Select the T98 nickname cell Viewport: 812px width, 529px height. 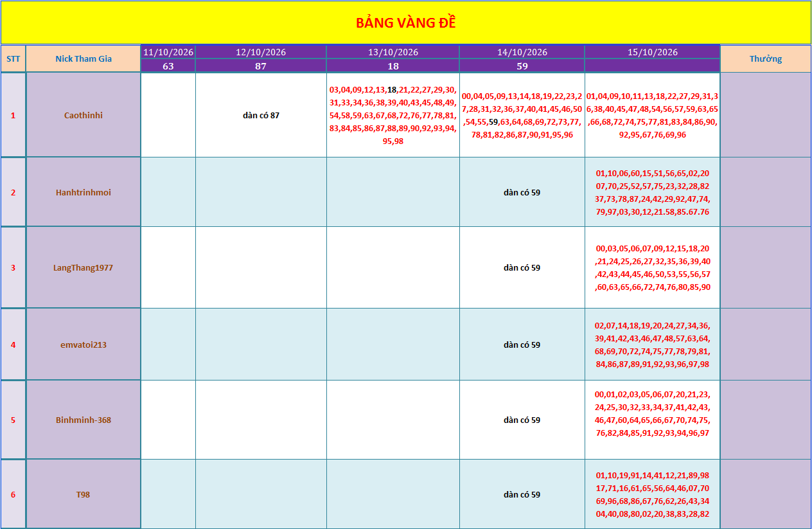tap(84, 494)
